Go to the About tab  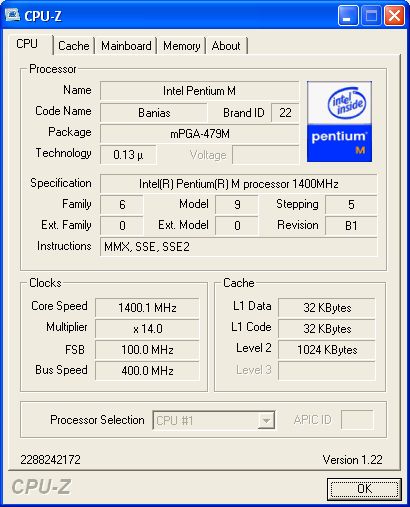click(226, 46)
